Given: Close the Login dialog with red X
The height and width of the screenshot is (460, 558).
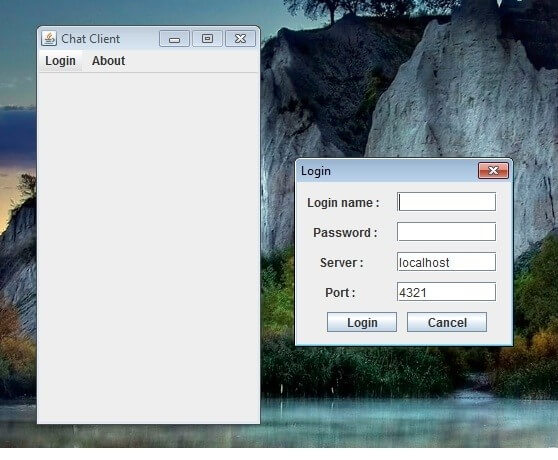Looking at the screenshot, I should (493, 171).
